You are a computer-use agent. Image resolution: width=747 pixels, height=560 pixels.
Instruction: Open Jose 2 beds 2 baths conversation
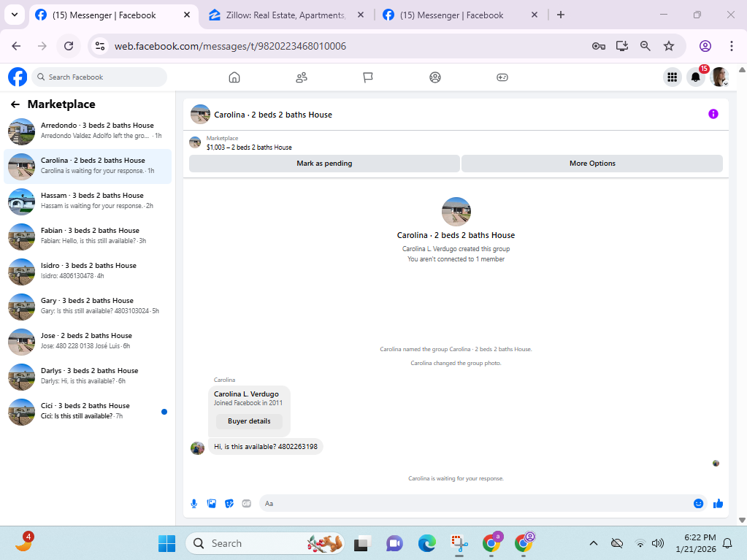click(x=88, y=342)
